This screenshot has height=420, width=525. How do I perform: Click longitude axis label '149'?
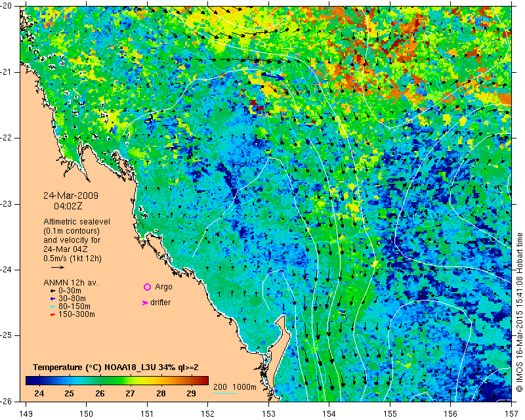pos(26,414)
